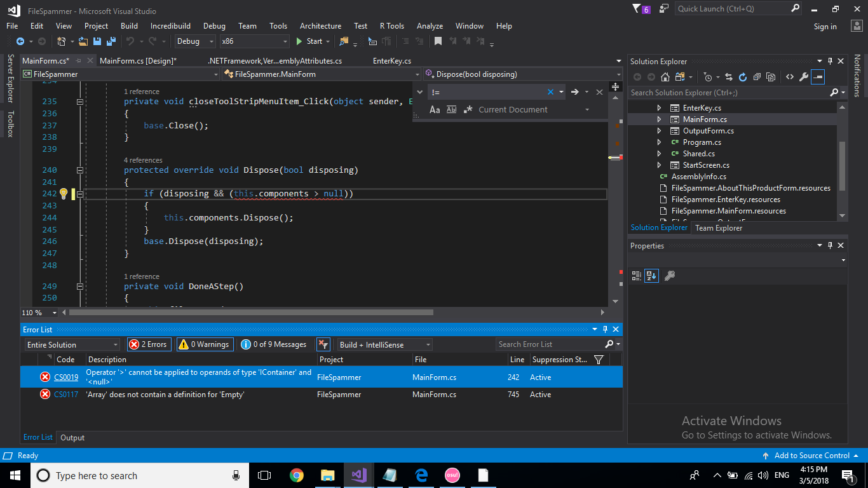Toggle Match Whole Word in find box
The image size is (868, 488).
click(451, 109)
